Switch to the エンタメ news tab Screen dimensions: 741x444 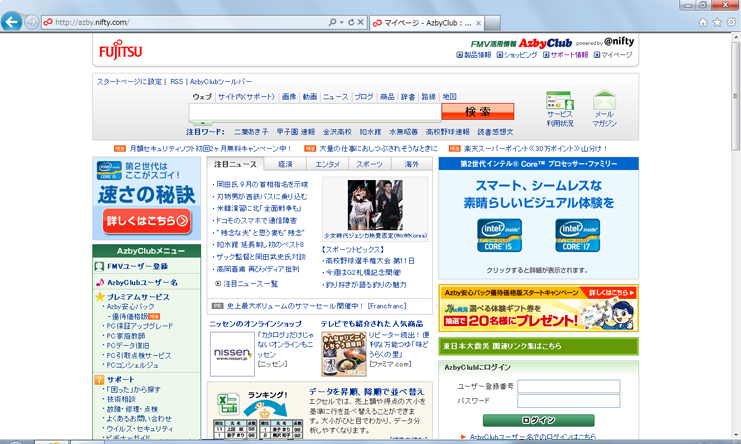click(x=327, y=164)
